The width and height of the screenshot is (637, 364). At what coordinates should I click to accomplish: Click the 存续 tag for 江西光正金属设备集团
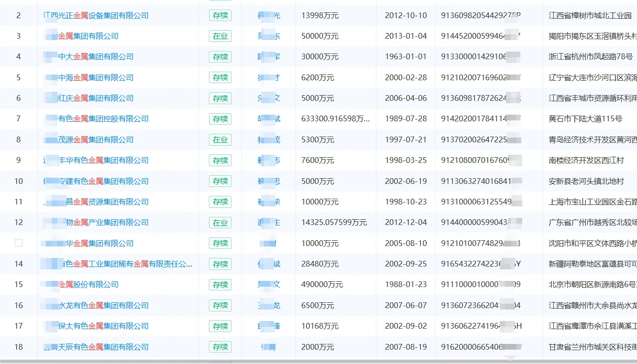coord(220,15)
